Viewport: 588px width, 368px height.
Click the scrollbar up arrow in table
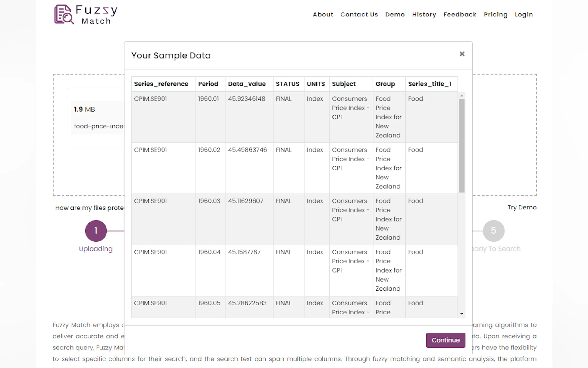[x=462, y=96]
